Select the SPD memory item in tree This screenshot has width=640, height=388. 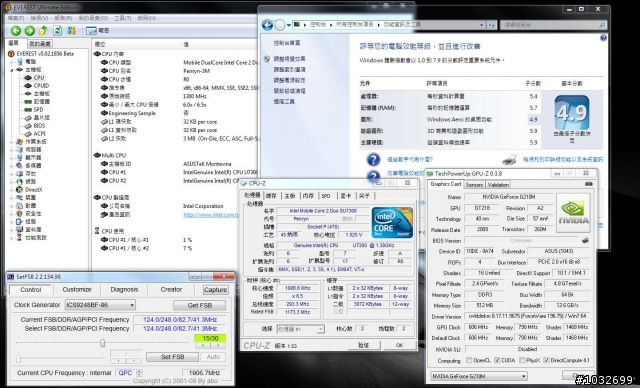click(x=38, y=110)
